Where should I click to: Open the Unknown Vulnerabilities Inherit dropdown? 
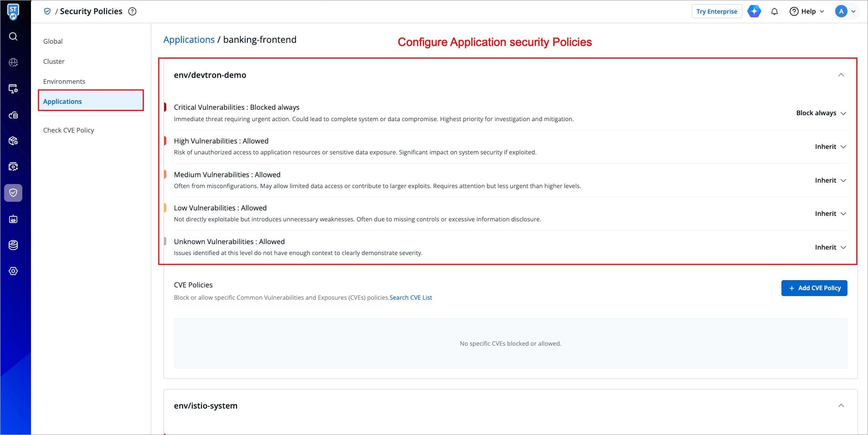830,247
